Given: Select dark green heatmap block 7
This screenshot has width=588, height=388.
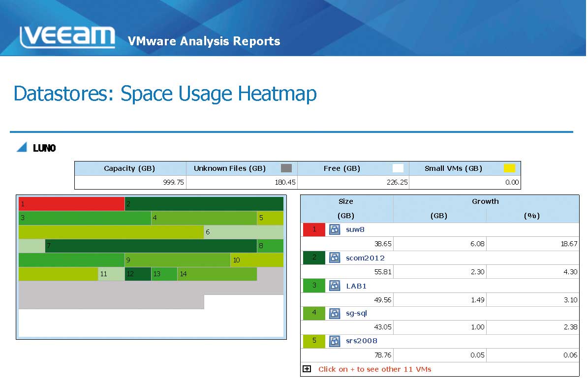Looking at the screenshot, I should click(151, 246).
